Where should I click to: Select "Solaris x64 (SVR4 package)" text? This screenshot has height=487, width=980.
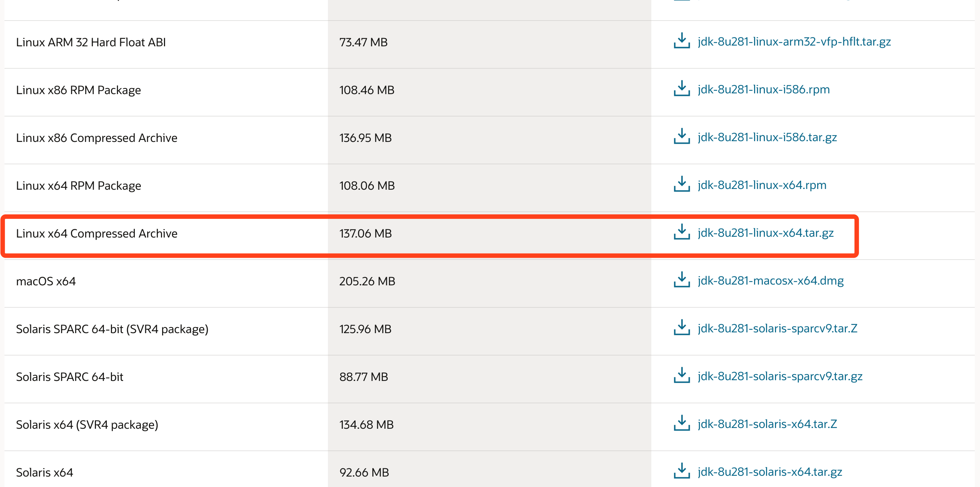(87, 425)
